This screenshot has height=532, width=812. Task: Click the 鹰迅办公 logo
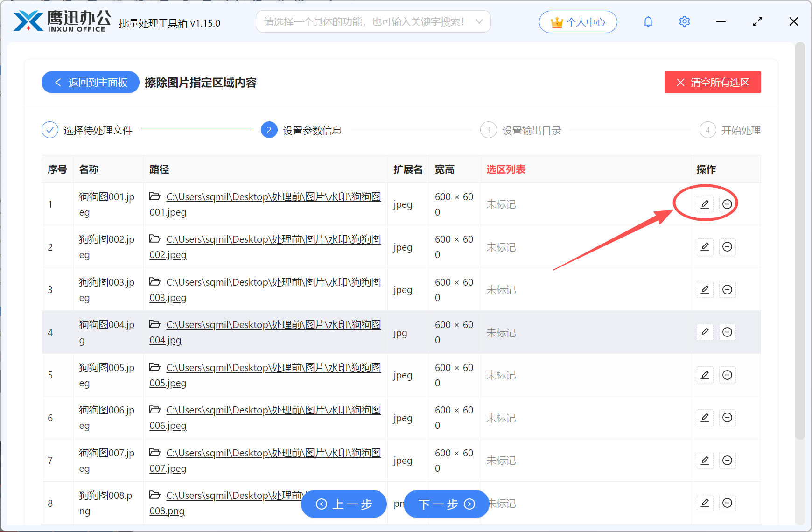(x=61, y=21)
